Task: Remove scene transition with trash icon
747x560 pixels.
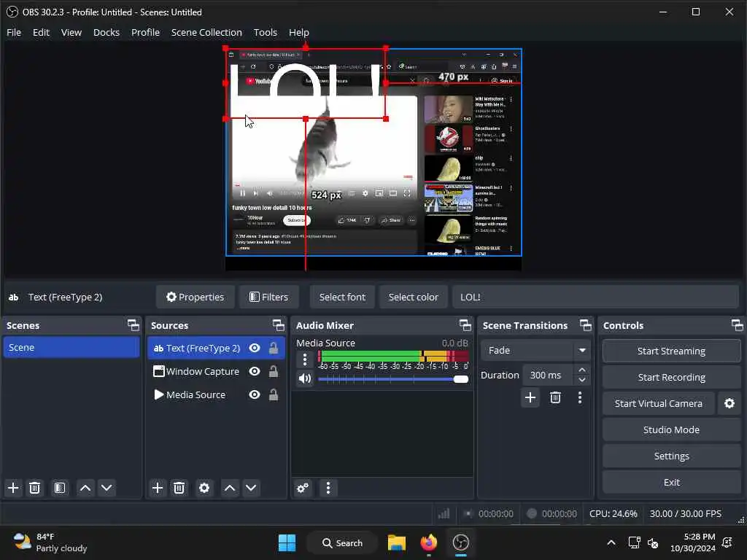Action: 555,397
